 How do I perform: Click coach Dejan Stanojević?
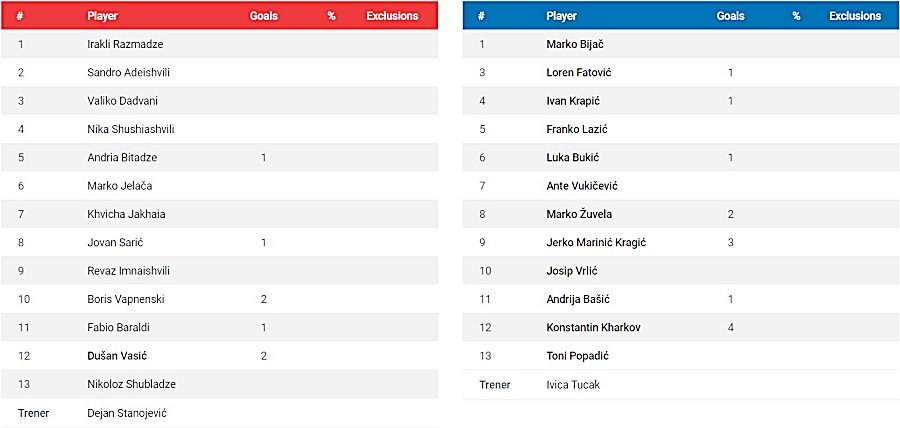(x=127, y=413)
